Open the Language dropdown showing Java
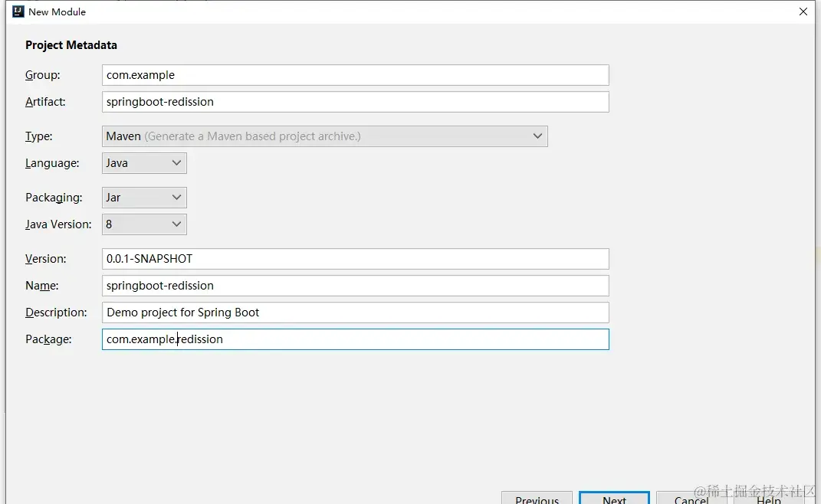821x504 pixels. point(144,163)
